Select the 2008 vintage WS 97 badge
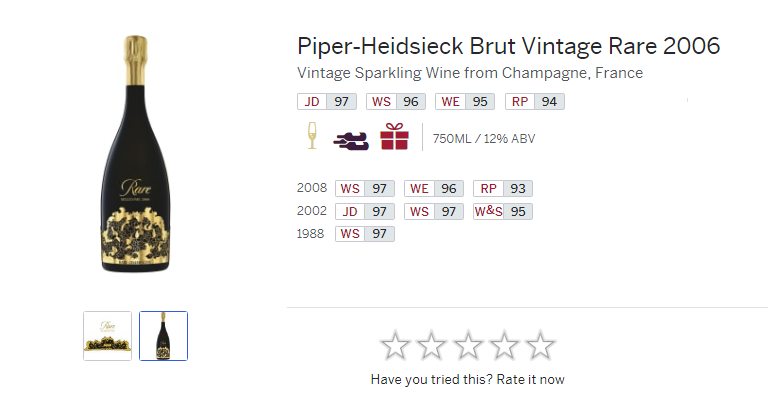 pyautogui.click(x=365, y=188)
